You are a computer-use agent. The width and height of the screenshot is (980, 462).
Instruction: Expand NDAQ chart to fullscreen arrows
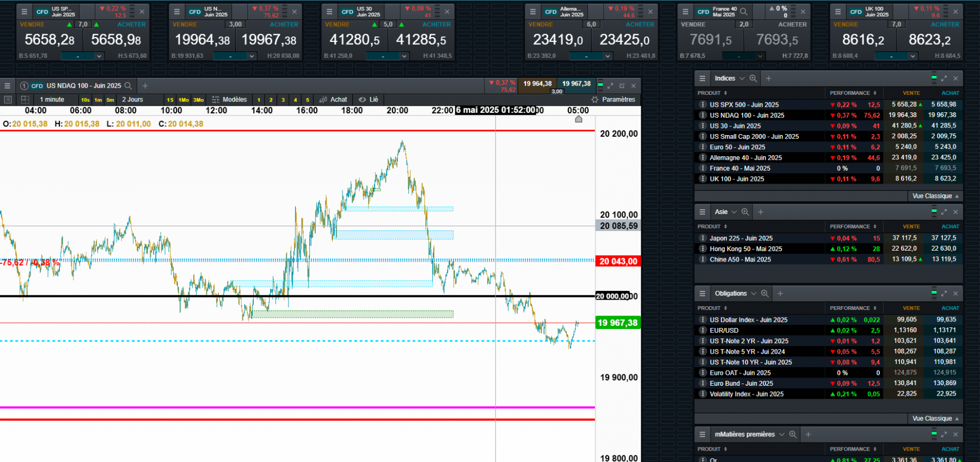tap(610, 86)
